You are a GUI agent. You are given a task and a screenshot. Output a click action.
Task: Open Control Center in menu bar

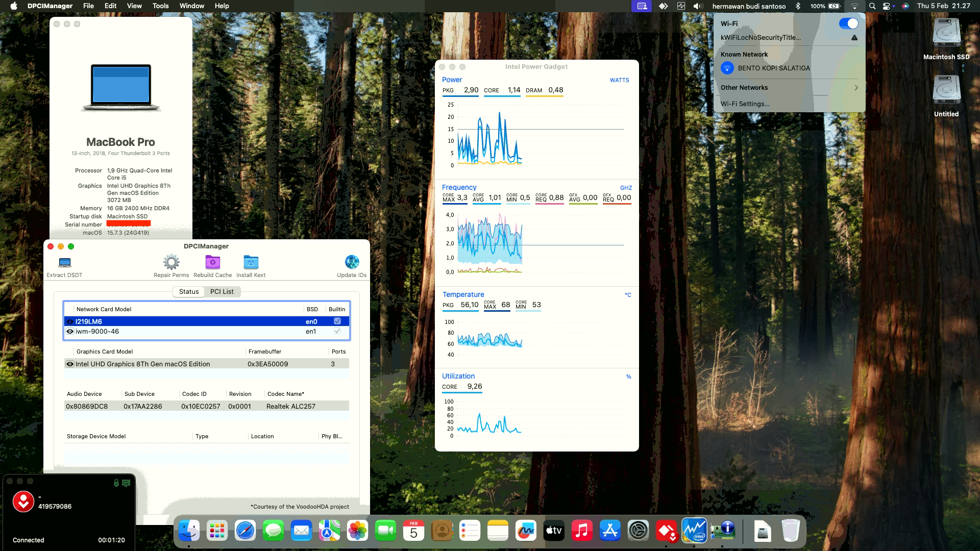click(887, 6)
